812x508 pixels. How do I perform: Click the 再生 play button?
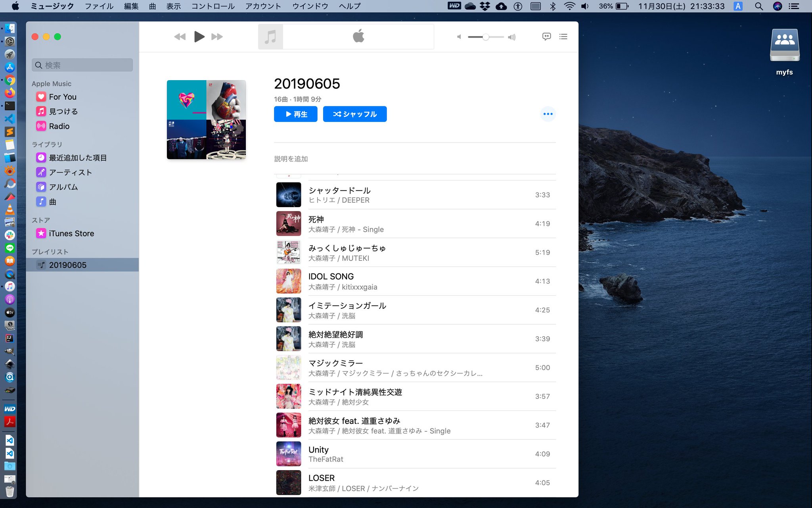click(295, 114)
